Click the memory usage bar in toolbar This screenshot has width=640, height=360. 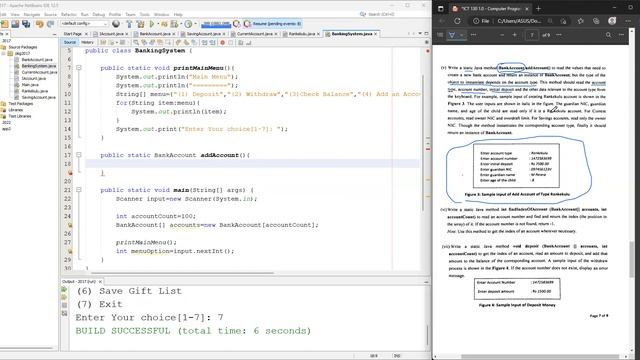pyautogui.click(x=216, y=24)
